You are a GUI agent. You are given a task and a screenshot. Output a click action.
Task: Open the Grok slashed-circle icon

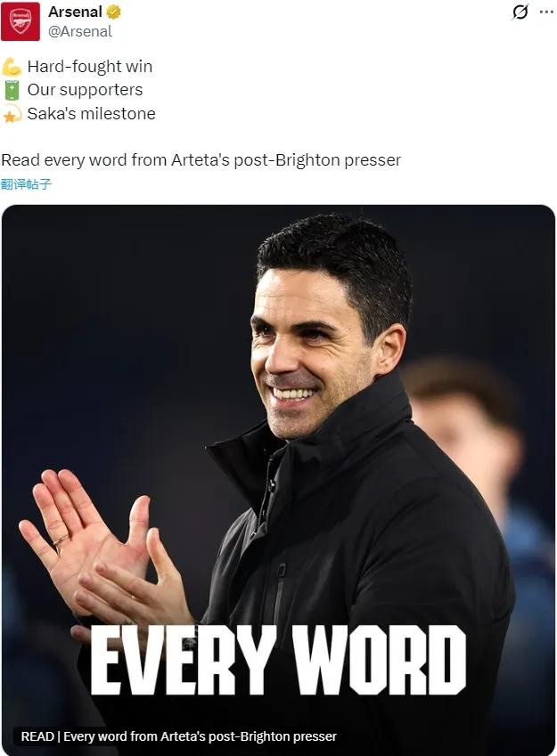[x=520, y=12]
